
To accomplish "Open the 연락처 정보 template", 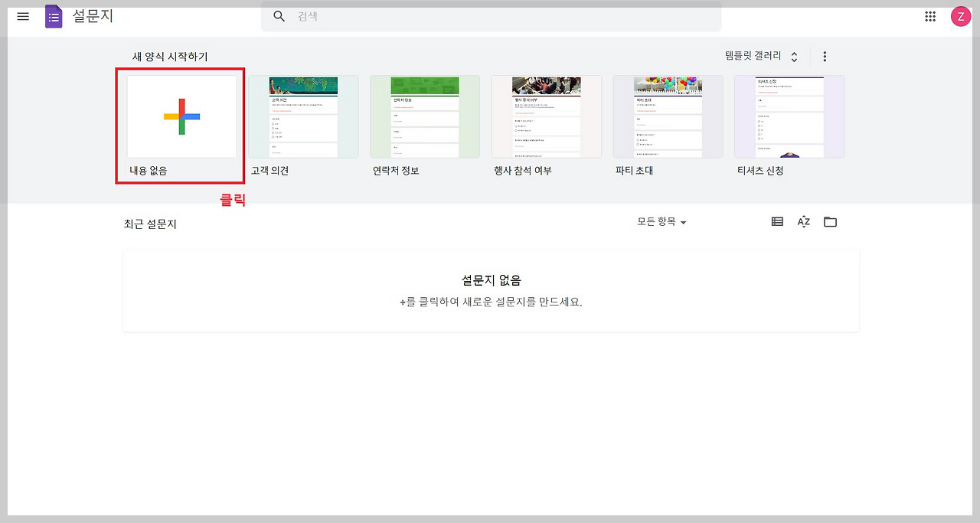I will (x=425, y=116).
